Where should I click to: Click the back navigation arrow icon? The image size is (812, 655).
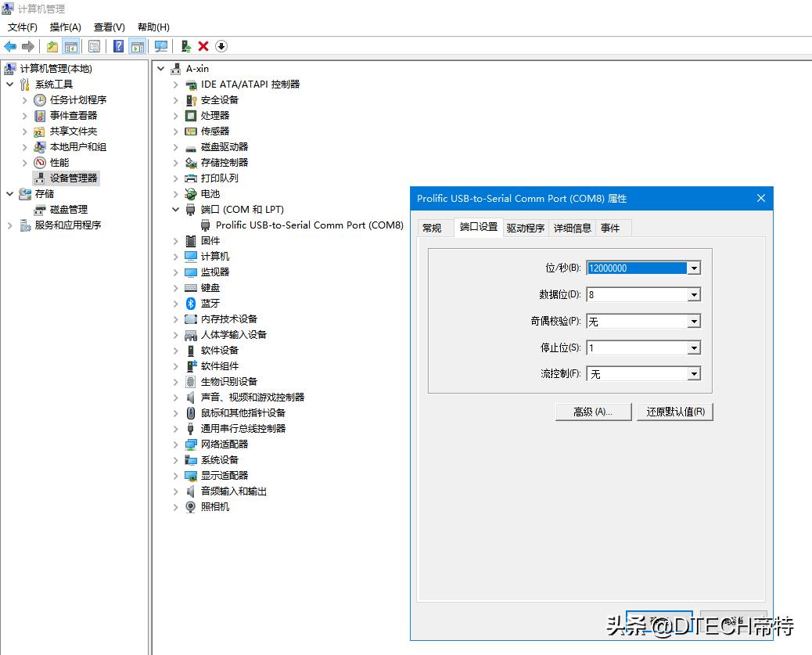coord(10,46)
